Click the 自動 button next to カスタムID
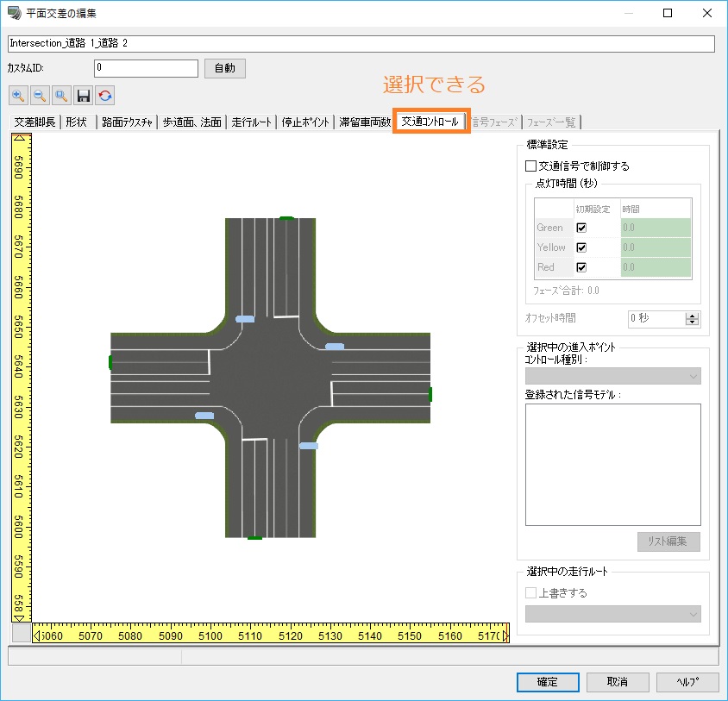728x701 pixels. click(x=224, y=68)
